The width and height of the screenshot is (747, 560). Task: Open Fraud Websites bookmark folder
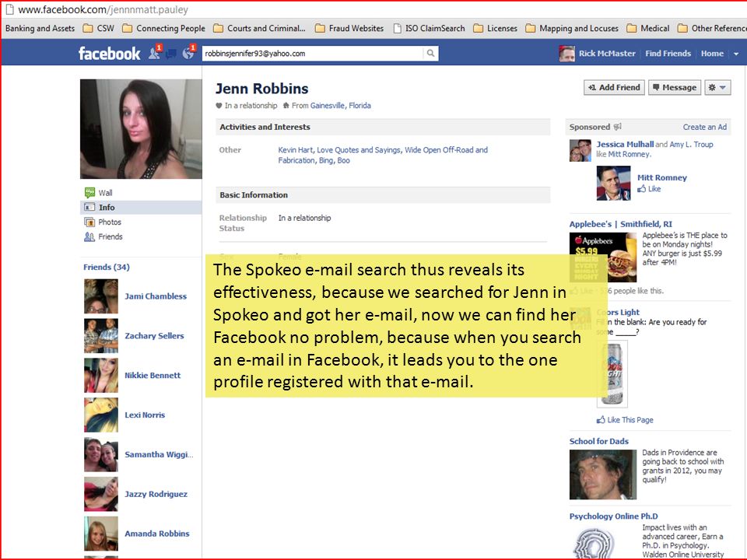349,29
